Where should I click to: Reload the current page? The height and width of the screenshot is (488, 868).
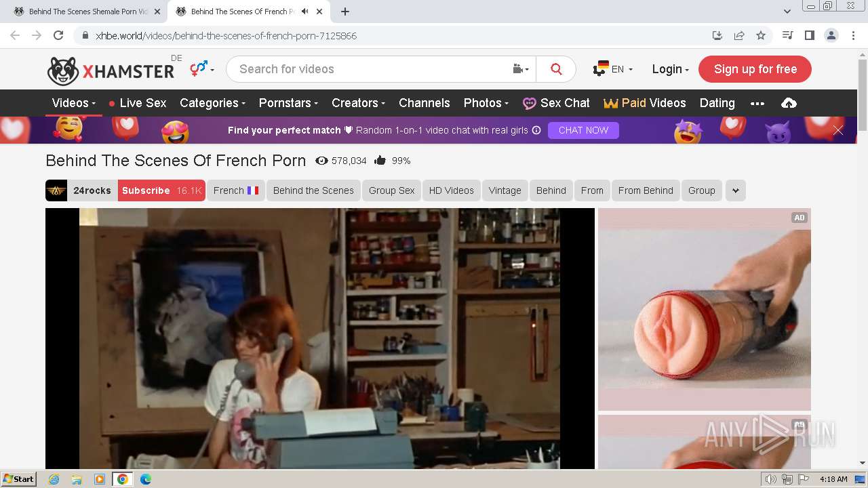58,35
